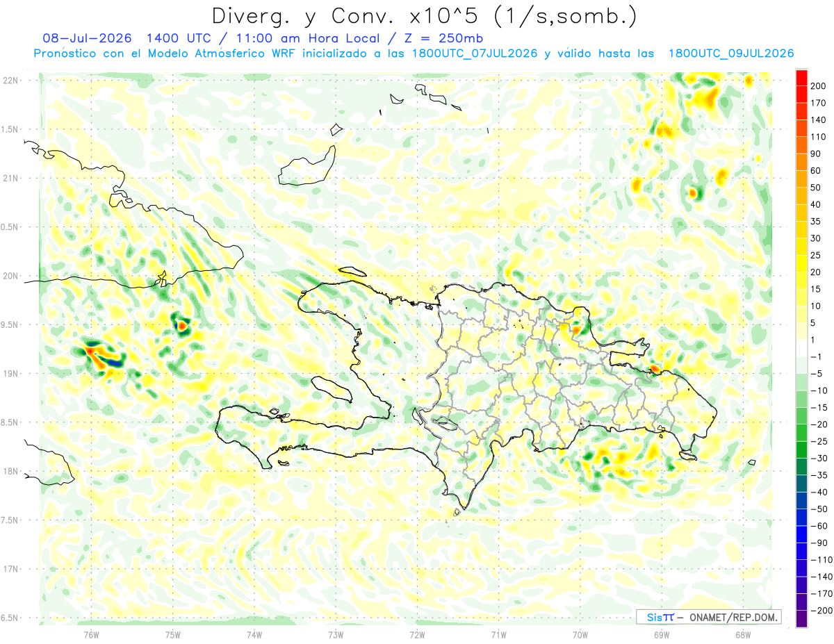Viewport: 834px width, 644px height.
Task: Click the "-200" colorbar label
Action: pyautogui.click(x=821, y=611)
